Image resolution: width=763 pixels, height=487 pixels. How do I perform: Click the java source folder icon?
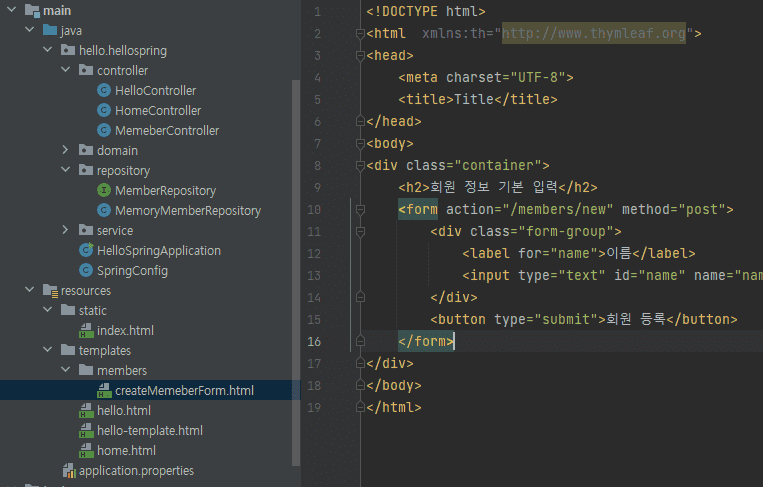(x=50, y=30)
